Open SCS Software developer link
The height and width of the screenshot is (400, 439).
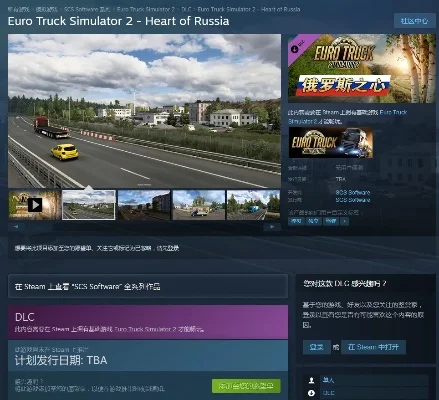[x=353, y=192]
